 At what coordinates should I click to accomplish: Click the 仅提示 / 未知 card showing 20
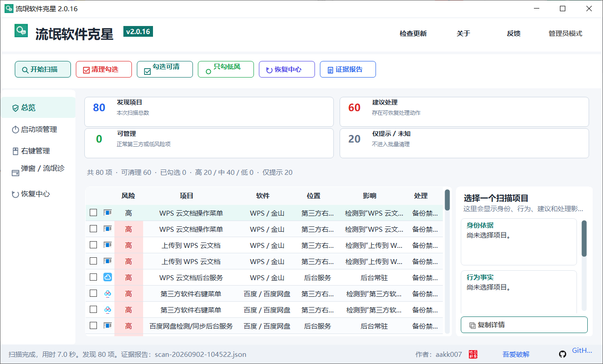464,143
